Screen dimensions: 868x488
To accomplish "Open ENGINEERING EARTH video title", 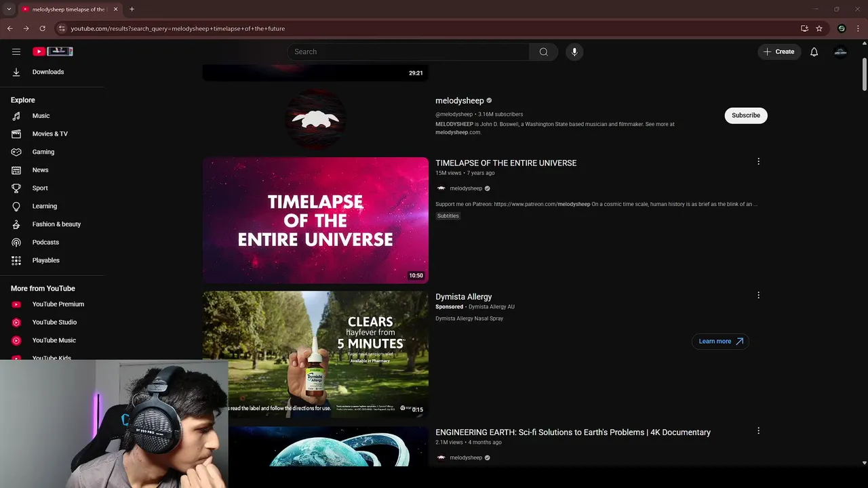I will [573, 432].
